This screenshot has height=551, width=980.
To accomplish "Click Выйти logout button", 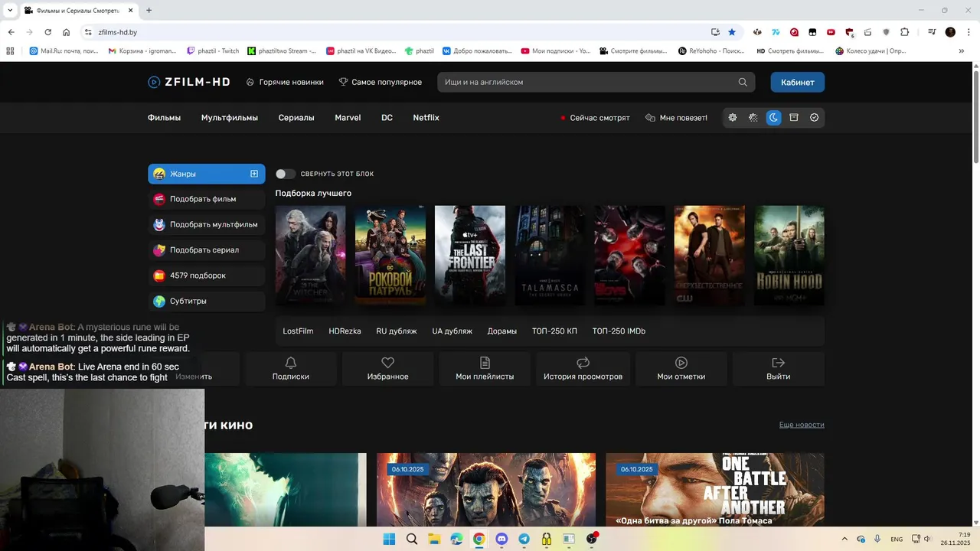I will tap(779, 369).
